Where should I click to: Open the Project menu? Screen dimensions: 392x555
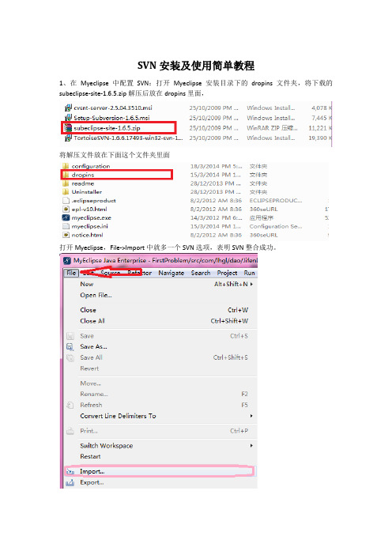coord(227,273)
